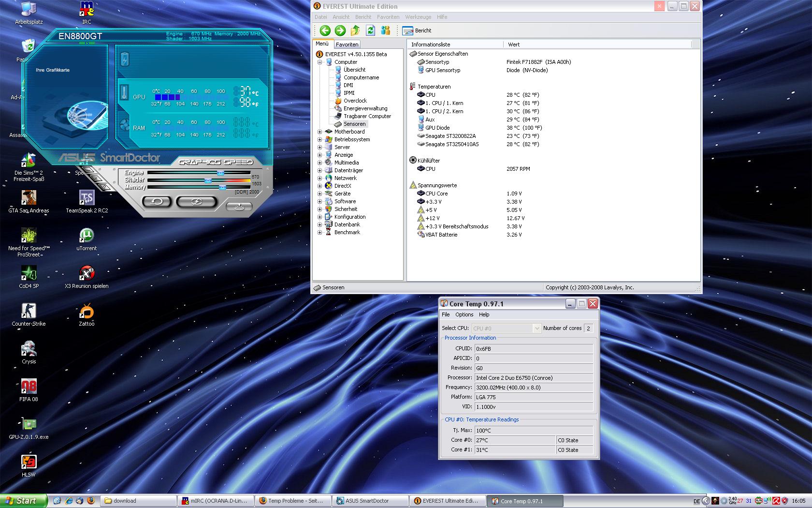Open the Ansicht menu in EVEREST
The width and height of the screenshot is (812, 508).
coord(341,17)
